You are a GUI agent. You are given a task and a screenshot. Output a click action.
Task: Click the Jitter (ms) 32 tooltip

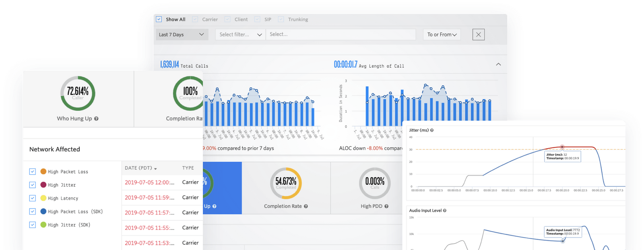(x=563, y=157)
